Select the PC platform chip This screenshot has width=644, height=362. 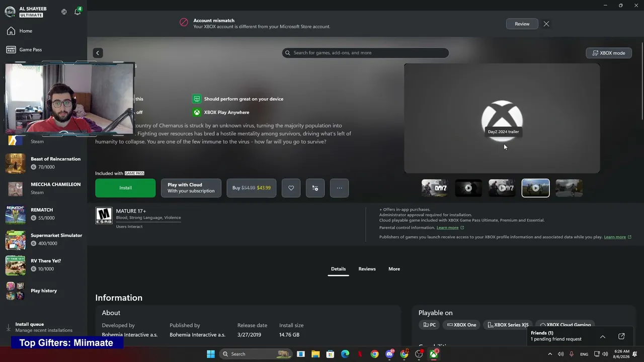coord(429,325)
